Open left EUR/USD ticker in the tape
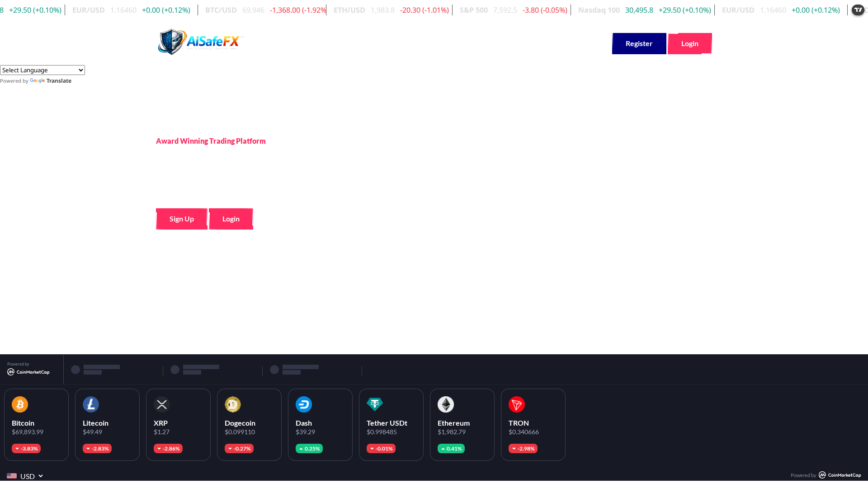This screenshot has width=868, height=488. [131, 10]
